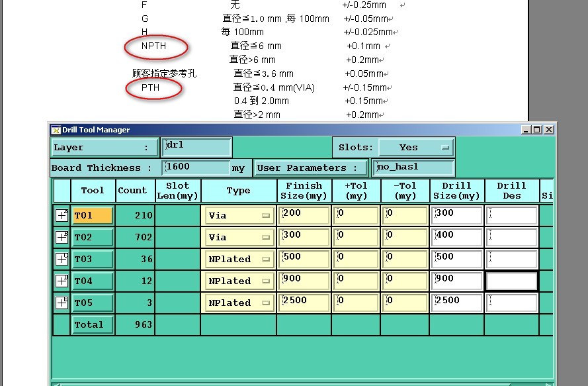The height and width of the screenshot is (386, 588).
Task: Click Drill Size field for T05
Action: pyautogui.click(x=456, y=303)
